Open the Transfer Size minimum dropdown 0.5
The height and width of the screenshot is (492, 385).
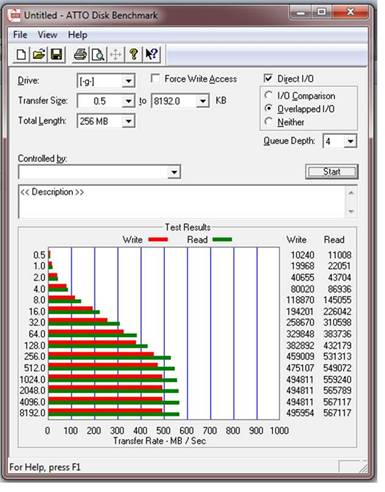click(128, 101)
